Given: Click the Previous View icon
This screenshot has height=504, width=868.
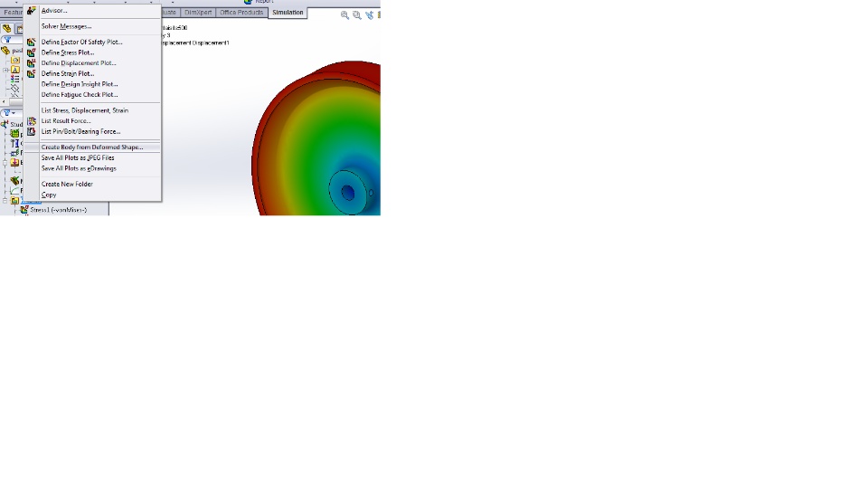Looking at the screenshot, I should point(369,15).
